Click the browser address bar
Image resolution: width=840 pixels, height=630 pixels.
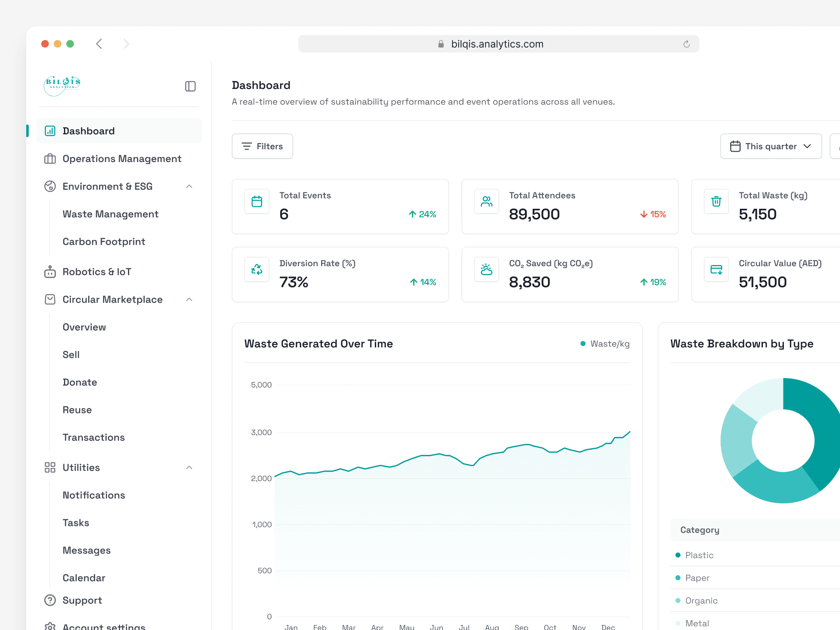tap(497, 44)
